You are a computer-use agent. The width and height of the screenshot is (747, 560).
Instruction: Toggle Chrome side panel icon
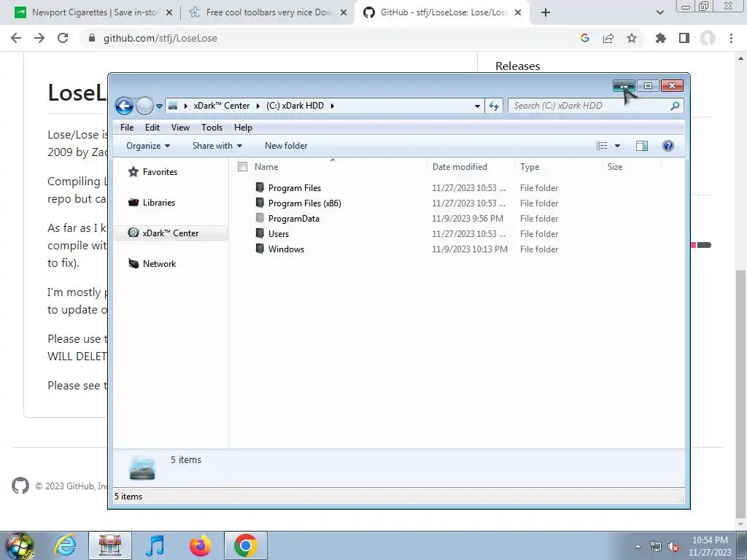point(684,38)
